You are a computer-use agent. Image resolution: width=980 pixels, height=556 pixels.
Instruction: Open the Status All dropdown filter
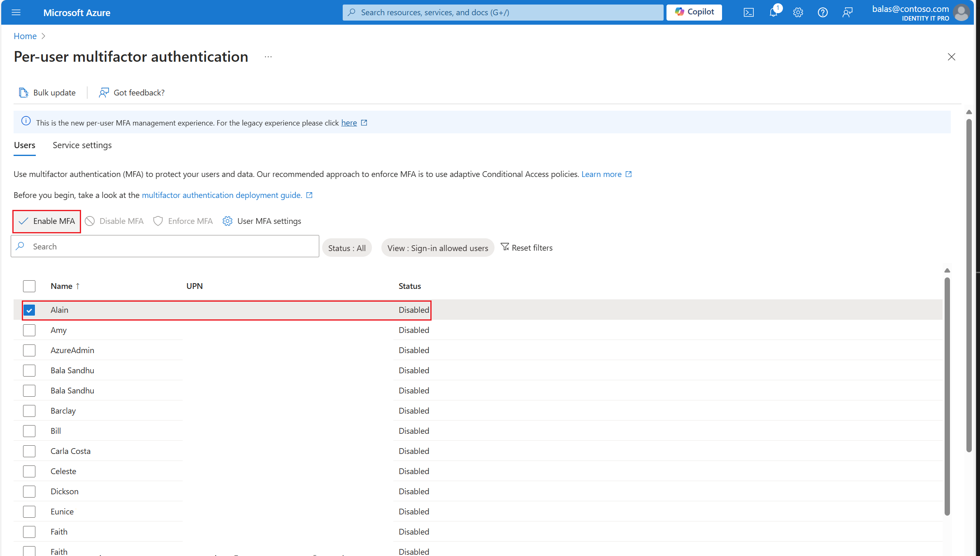(x=347, y=247)
